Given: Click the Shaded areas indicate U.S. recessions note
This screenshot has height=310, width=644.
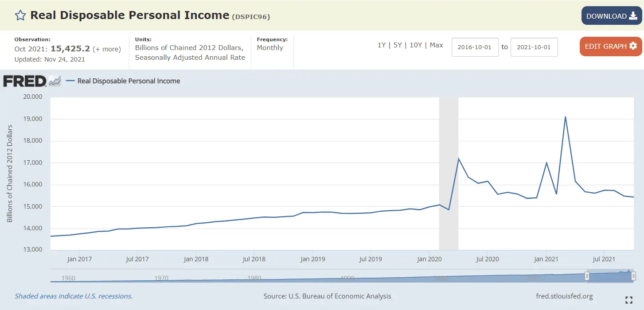Looking at the screenshot, I should tap(74, 296).
